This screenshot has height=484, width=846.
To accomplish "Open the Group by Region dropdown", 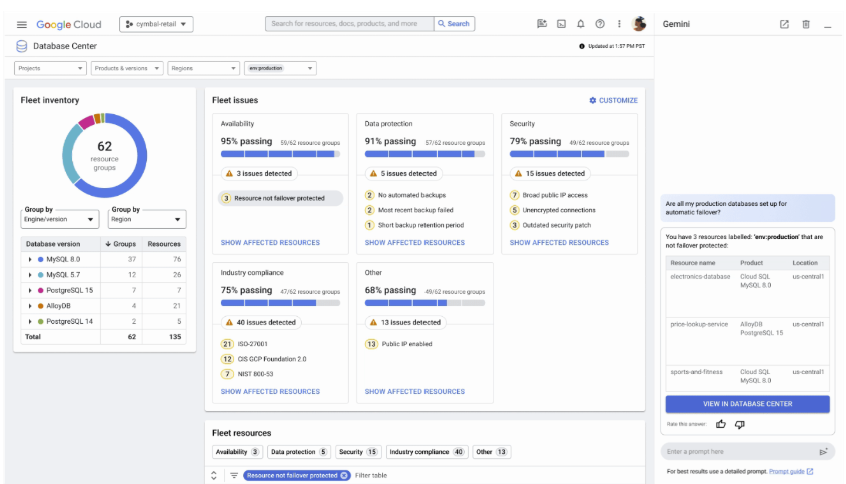I will tap(148, 220).
